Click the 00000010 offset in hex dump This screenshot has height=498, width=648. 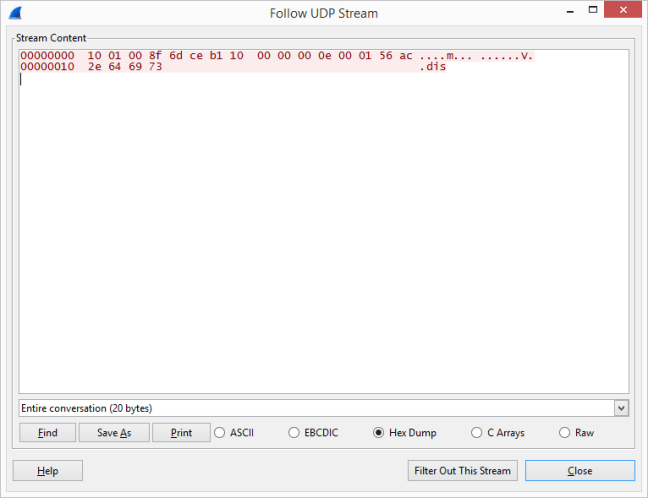[x=48, y=67]
